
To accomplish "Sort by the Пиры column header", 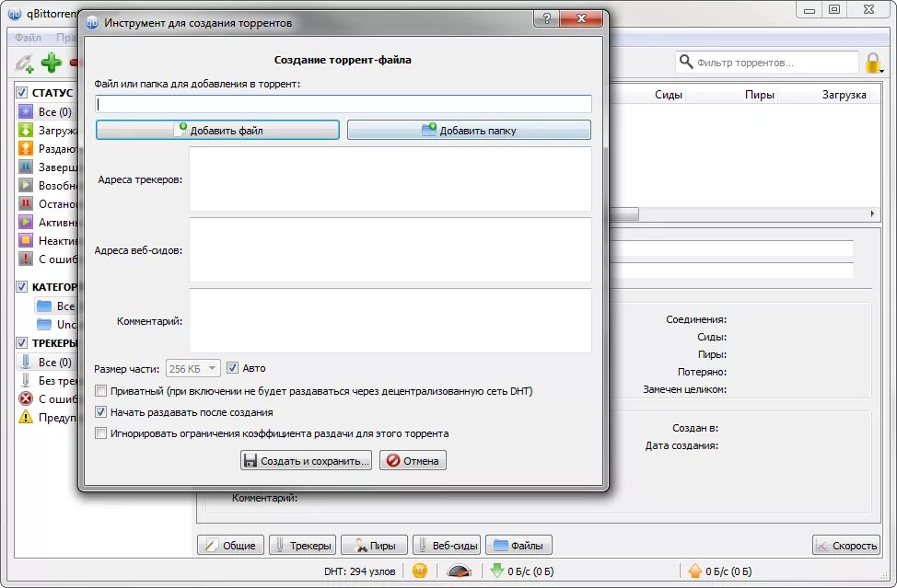I will point(760,95).
